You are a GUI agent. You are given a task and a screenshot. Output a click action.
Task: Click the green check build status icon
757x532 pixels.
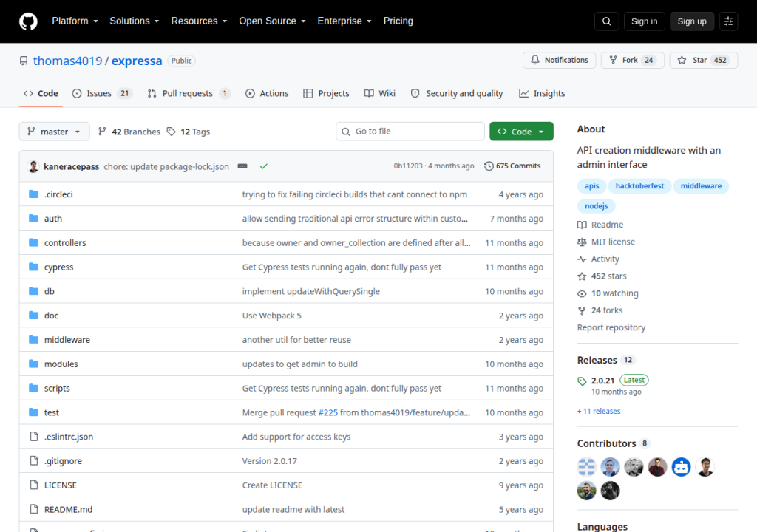pos(264,166)
